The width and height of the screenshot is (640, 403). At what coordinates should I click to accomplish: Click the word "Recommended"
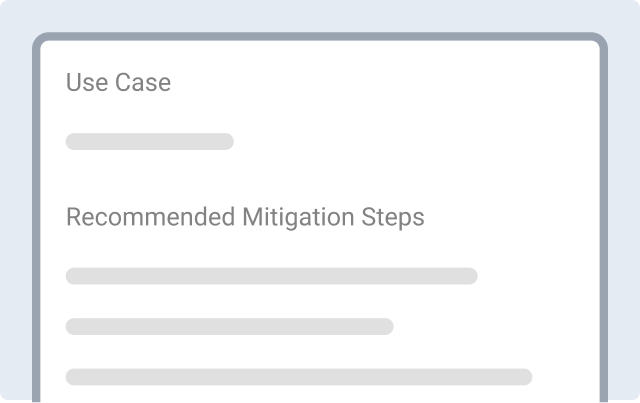(151, 217)
